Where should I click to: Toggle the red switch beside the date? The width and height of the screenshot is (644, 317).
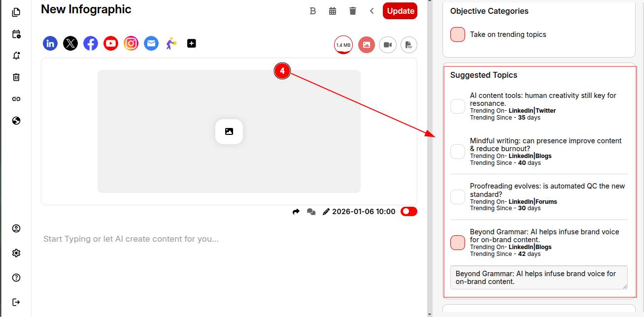pyautogui.click(x=409, y=212)
